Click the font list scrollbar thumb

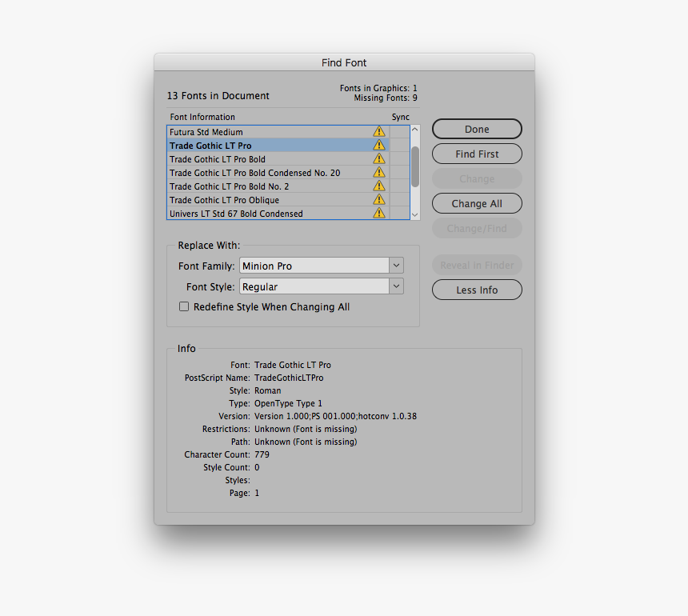click(x=415, y=166)
